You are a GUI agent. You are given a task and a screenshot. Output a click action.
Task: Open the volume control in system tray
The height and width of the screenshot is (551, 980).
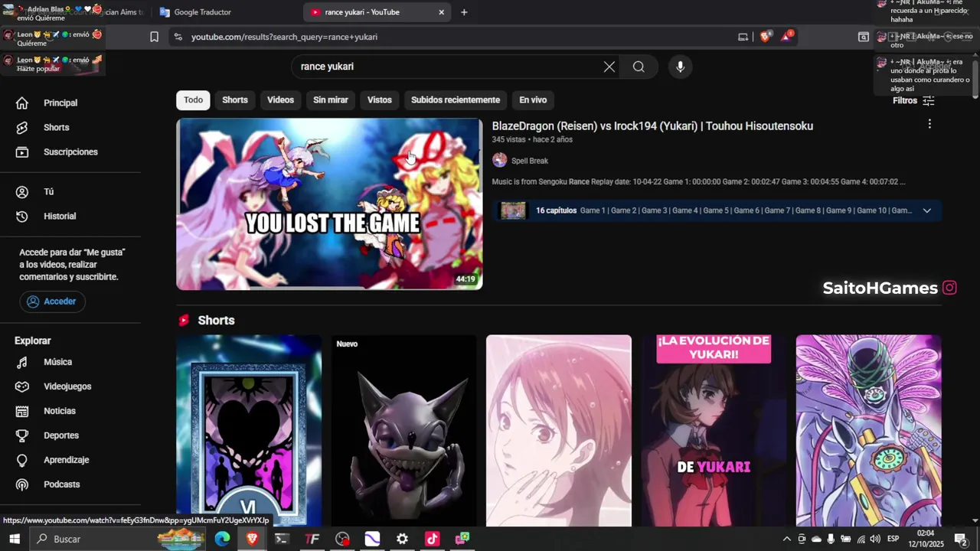click(x=875, y=539)
